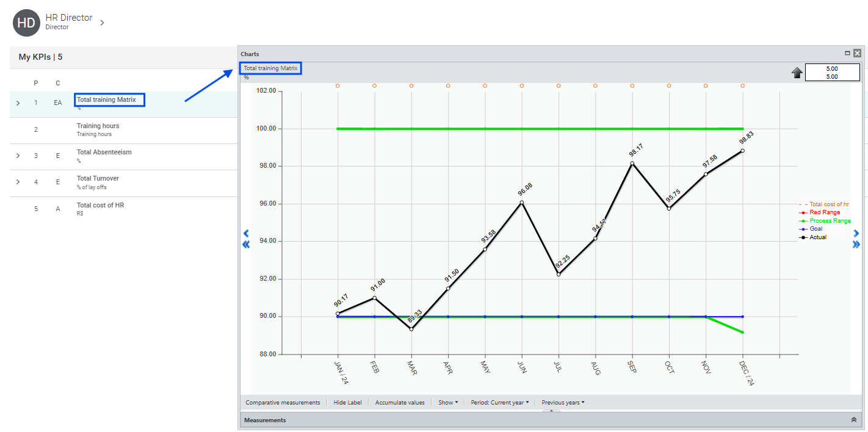
Task: Open the Total cost of HR KPI
Action: click(x=100, y=206)
